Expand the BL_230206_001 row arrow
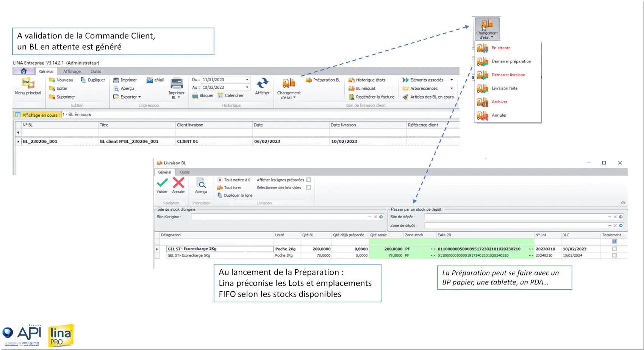 (18, 142)
